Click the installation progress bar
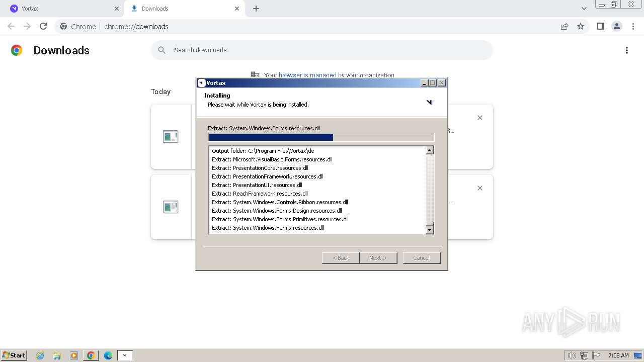Screen dimensions: 644x362 point(321,137)
